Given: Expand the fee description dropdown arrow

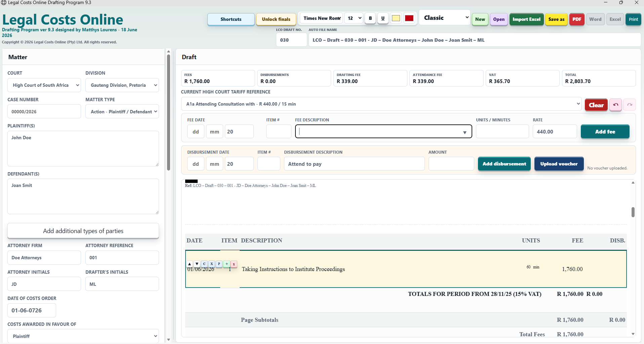Looking at the screenshot, I should coord(465,132).
